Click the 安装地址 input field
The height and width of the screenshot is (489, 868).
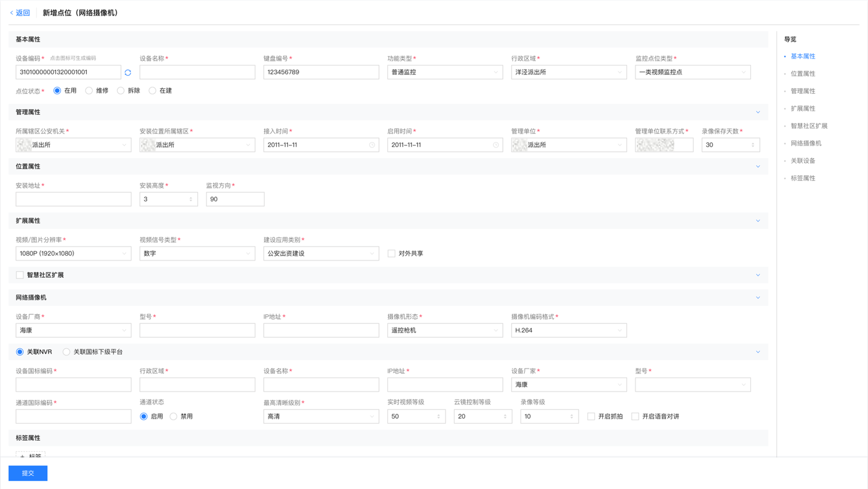tap(73, 199)
